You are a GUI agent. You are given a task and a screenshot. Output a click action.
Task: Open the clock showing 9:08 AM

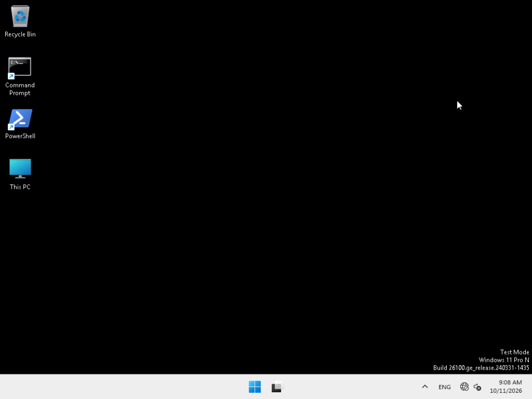click(505, 387)
